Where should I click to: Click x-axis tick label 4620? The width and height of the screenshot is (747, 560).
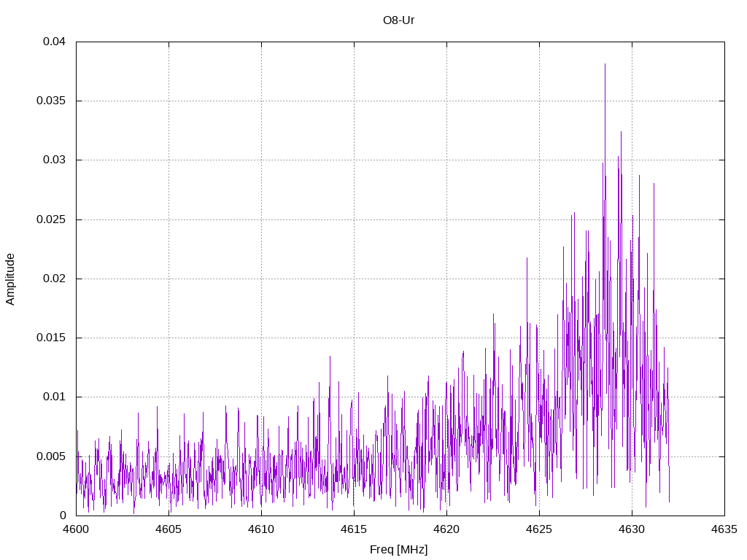(447, 529)
